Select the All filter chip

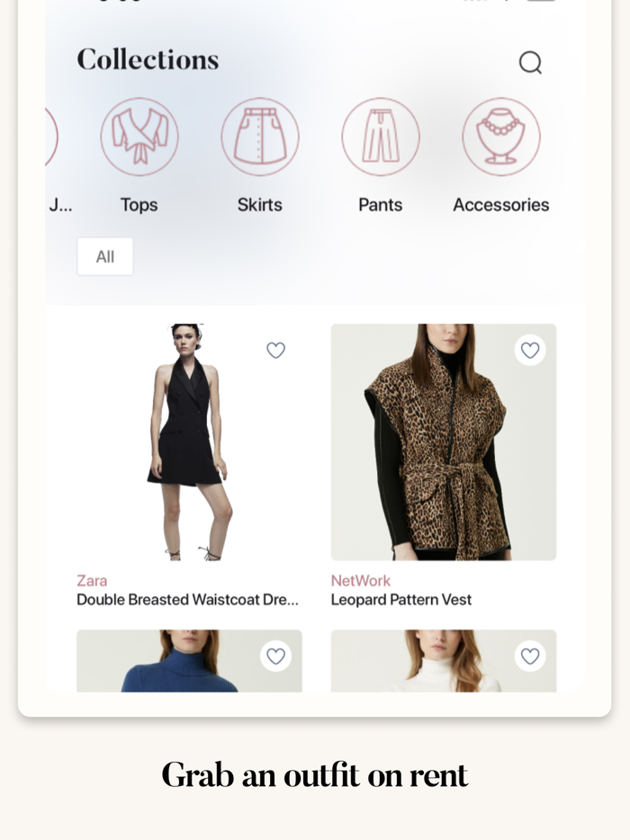click(105, 256)
